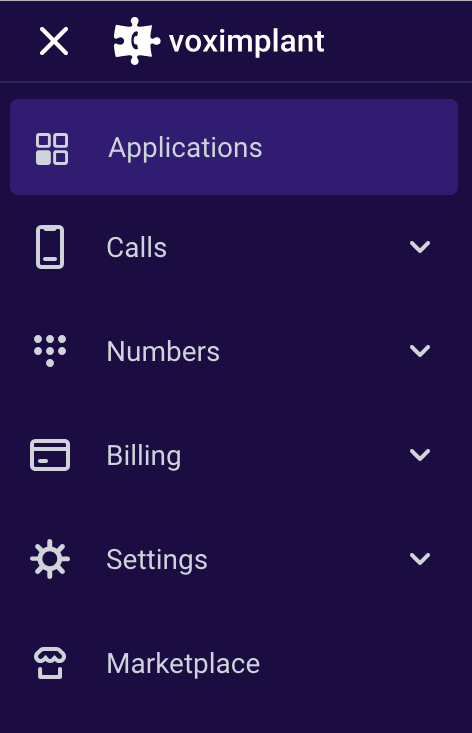This screenshot has width=472, height=733.
Task: Open the Billing menu label
Action: click(143, 456)
